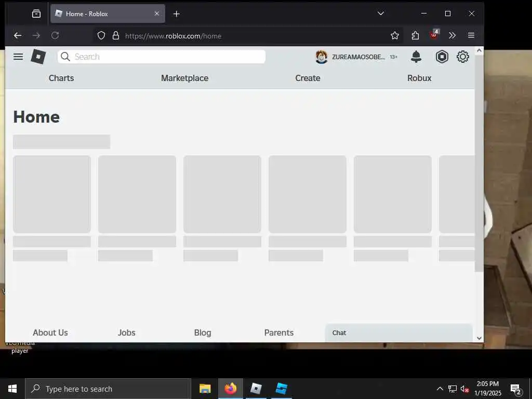
Task: Open the Windows Start menu
Action: 12,389
